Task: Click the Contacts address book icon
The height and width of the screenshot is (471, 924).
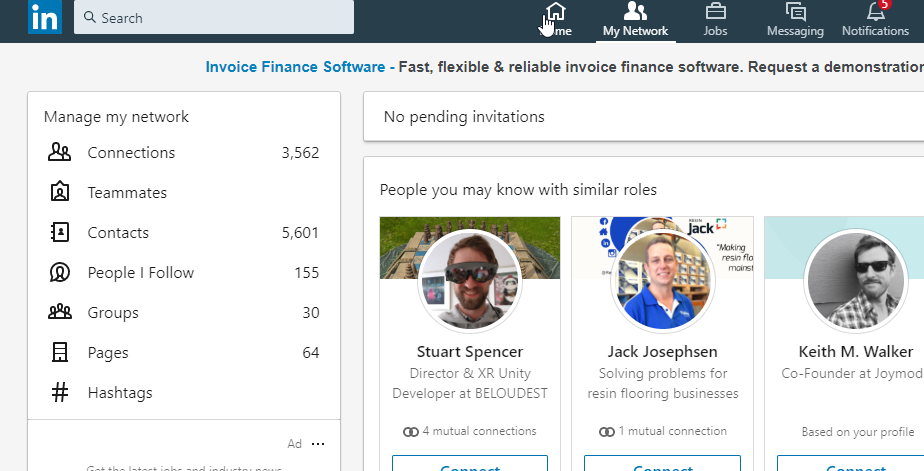Action: tap(60, 233)
